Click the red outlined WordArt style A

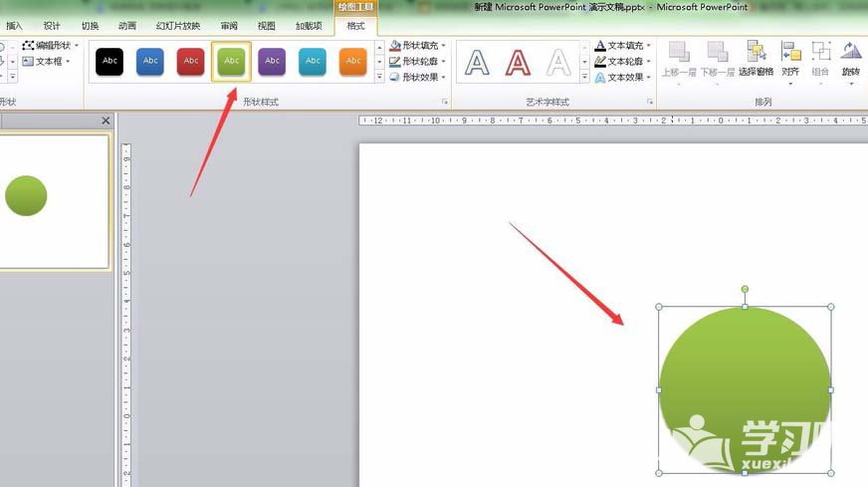518,63
